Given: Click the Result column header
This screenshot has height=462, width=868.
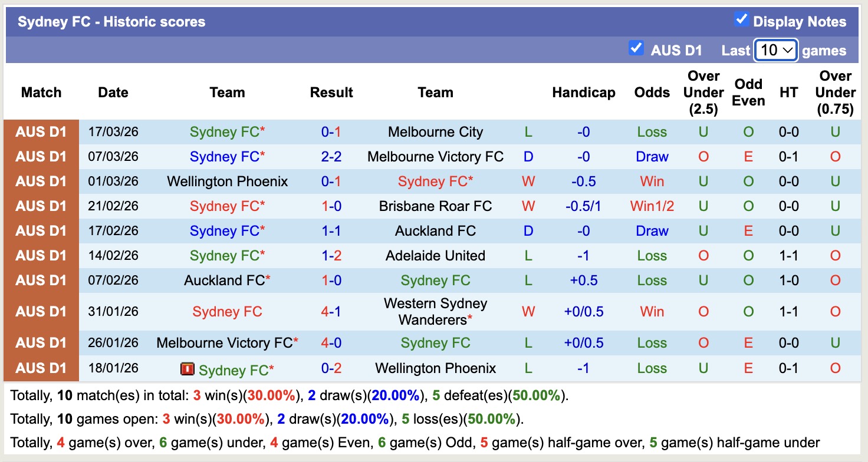Looking at the screenshot, I should coord(331,92).
